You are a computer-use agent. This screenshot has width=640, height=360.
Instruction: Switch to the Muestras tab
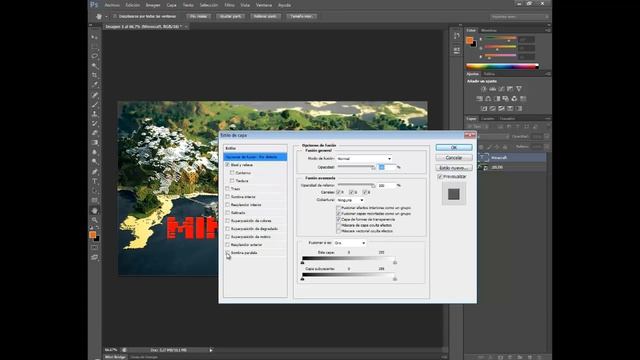pyautogui.click(x=489, y=30)
